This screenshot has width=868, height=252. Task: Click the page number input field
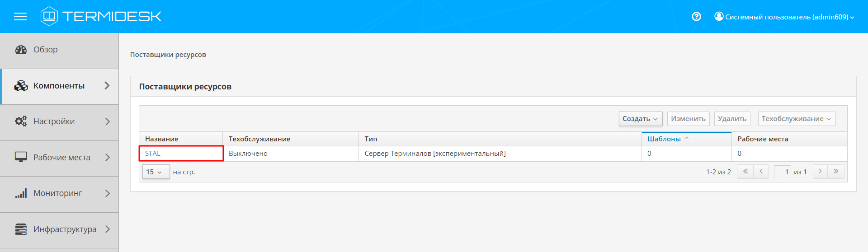click(x=782, y=172)
